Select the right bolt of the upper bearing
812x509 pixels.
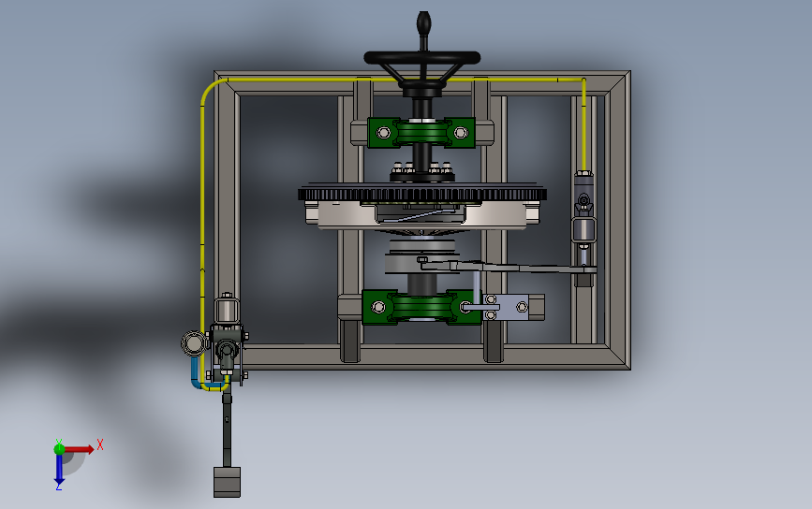coord(461,133)
